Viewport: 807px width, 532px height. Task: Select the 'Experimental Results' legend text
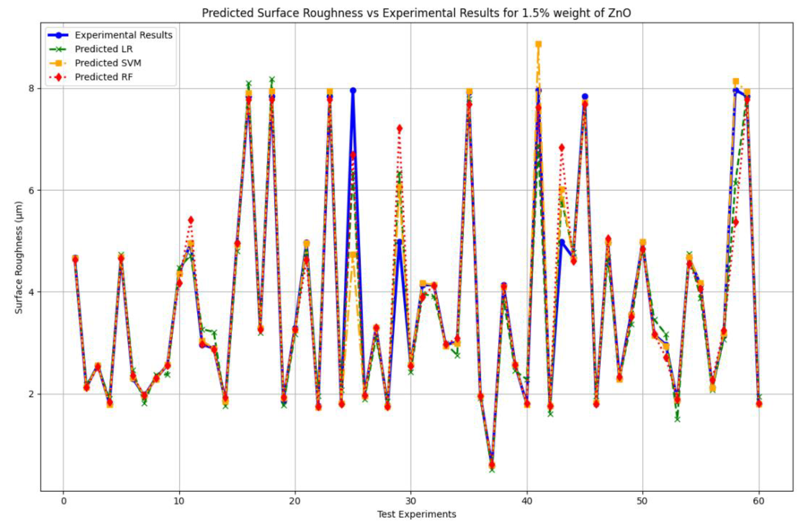124,35
